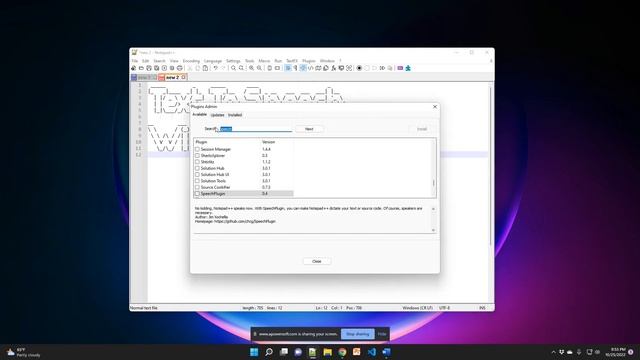Click the Close button at dialog bottom

317,261
